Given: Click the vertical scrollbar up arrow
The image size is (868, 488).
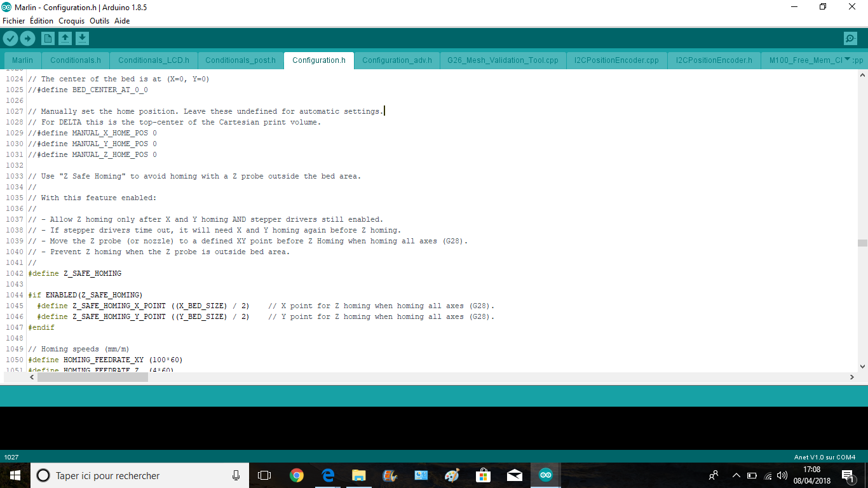Looking at the screenshot, I should pyautogui.click(x=862, y=75).
